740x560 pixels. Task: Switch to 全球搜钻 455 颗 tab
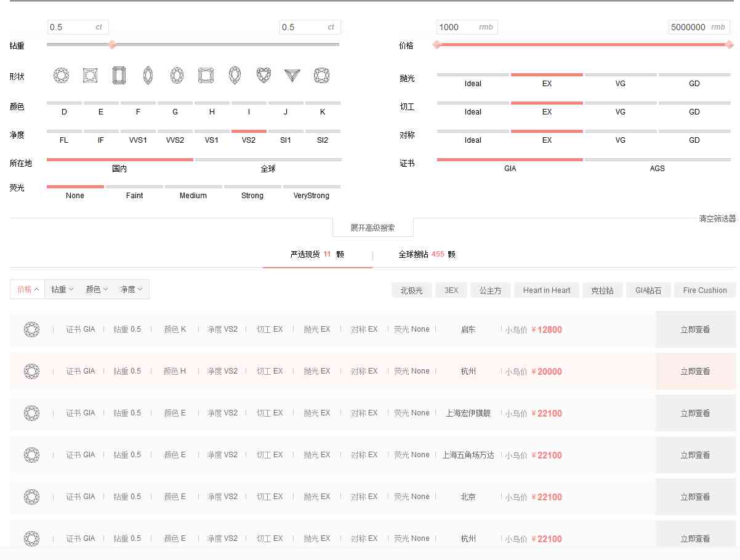426,254
